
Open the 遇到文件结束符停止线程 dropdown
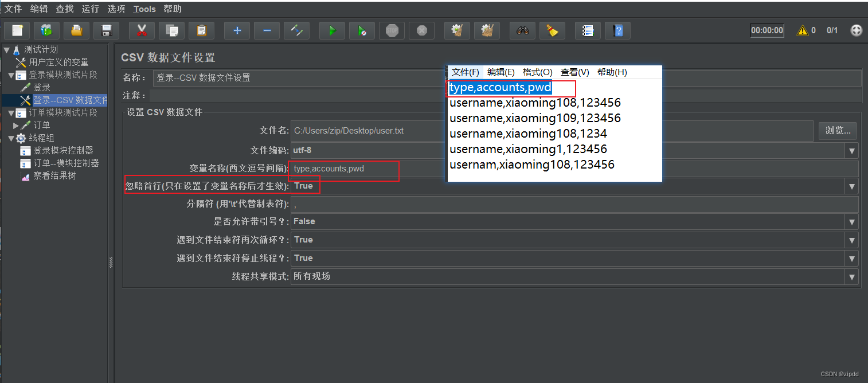pyautogui.click(x=852, y=259)
